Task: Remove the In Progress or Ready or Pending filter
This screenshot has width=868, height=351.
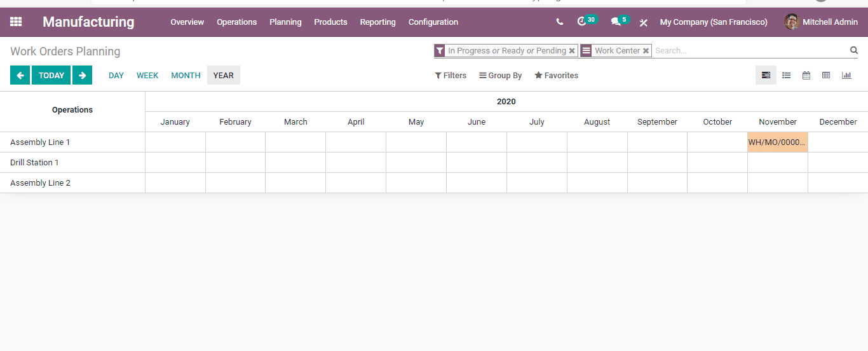Action: point(572,51)
